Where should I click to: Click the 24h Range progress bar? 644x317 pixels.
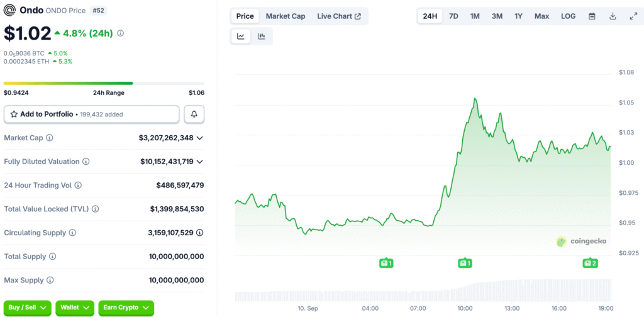point(104,84)
